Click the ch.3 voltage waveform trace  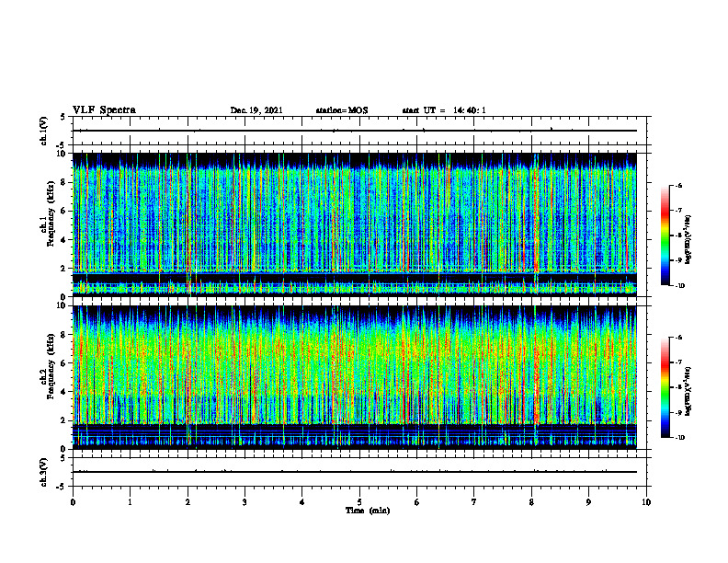tap(355, 472)
